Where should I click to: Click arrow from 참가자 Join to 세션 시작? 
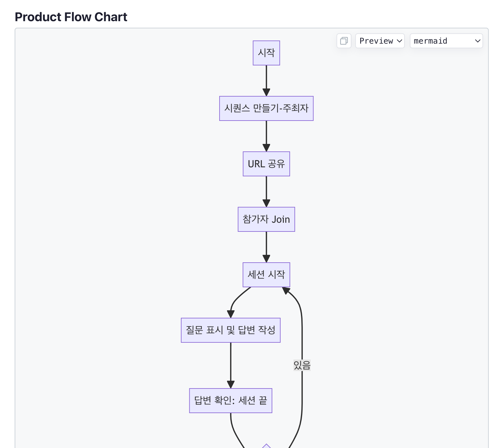click(x=266, y=247)
